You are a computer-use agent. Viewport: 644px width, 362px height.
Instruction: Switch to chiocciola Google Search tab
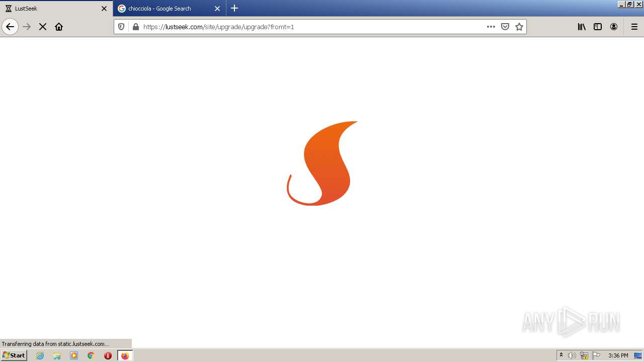(x=169, y=9)
